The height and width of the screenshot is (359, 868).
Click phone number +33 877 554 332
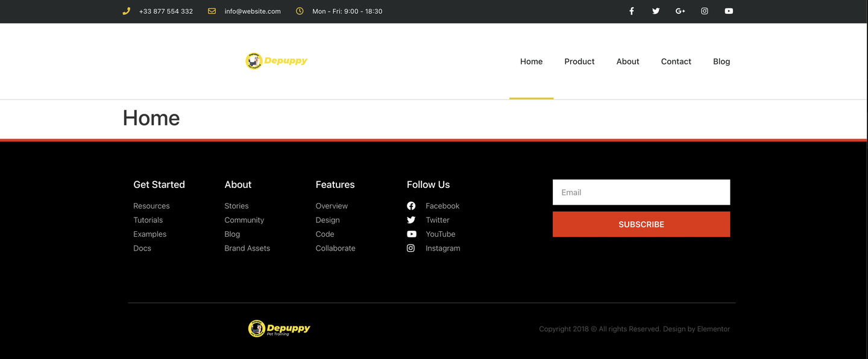click(x=166, y=11)
